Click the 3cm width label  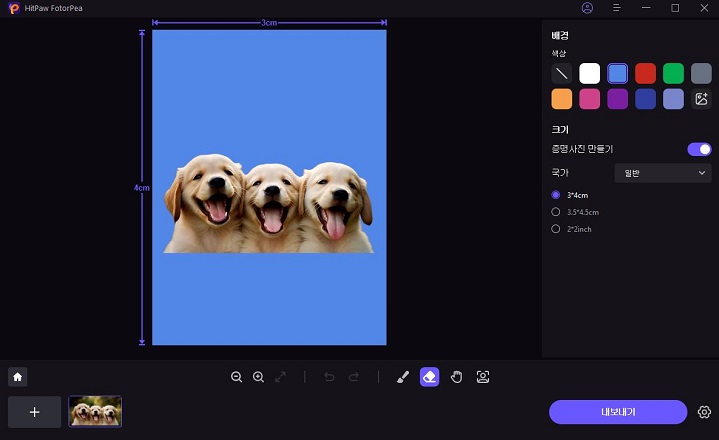pyautogui.click(x=269, y=22)
